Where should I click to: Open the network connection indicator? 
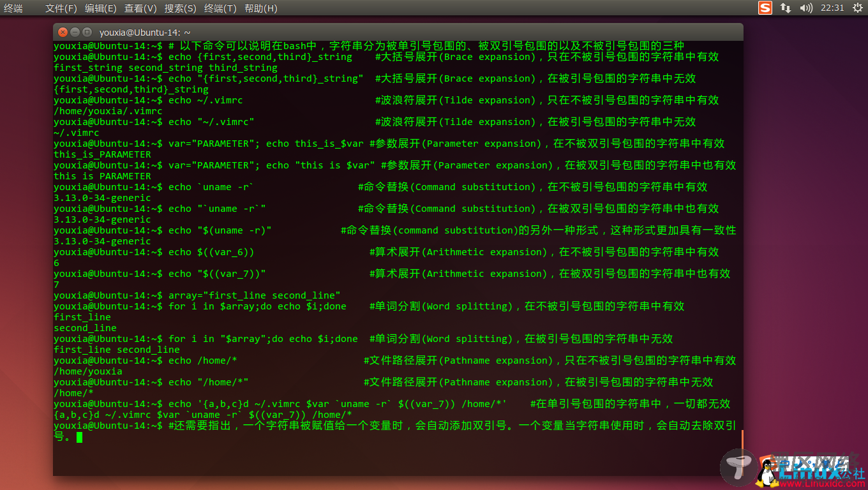pos(786,8)
